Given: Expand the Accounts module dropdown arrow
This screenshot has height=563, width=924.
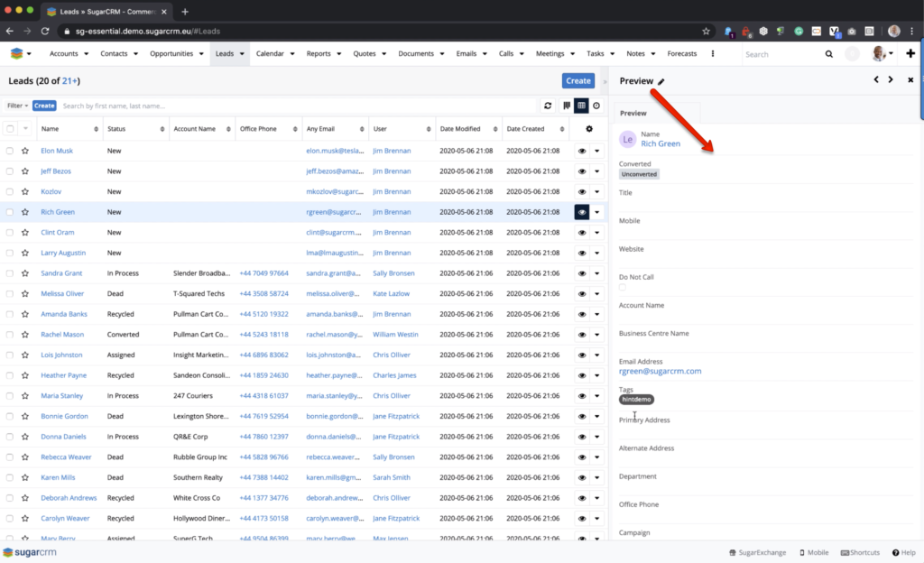Looking at the screenshot, I should click(86, 54).
